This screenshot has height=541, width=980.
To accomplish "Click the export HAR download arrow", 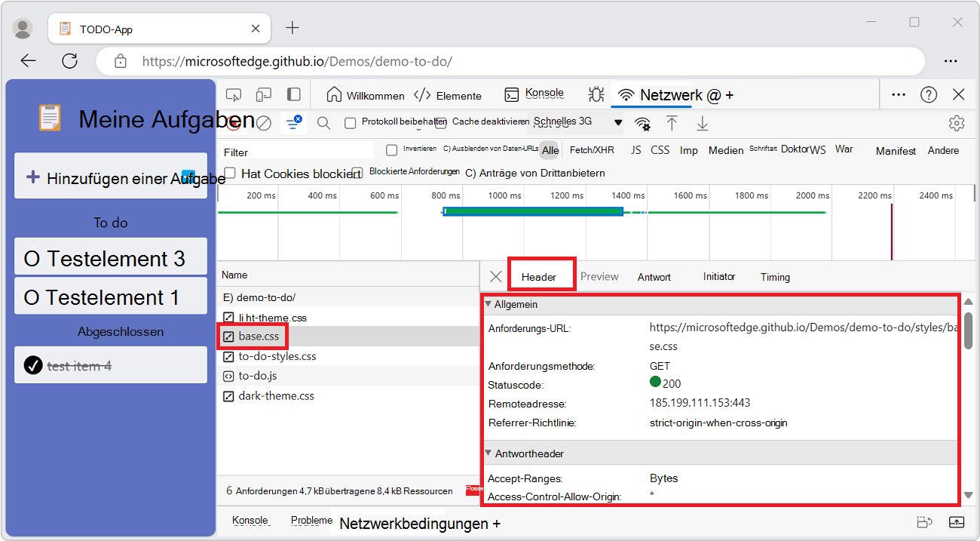I will (702, 123).
